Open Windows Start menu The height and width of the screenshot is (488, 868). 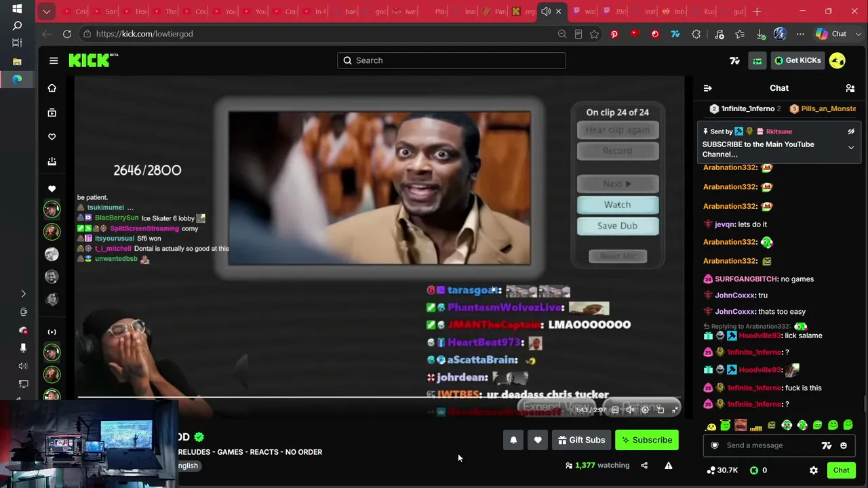click(x=17, y=9)
